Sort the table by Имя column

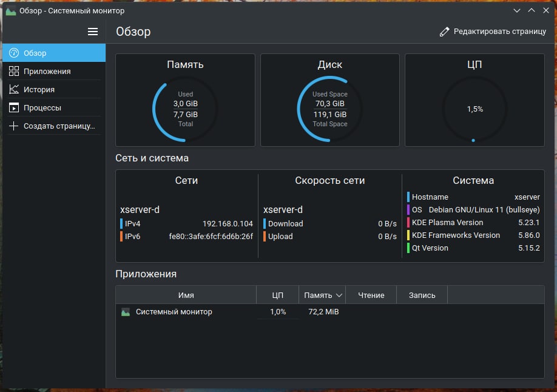click(186, 295)
